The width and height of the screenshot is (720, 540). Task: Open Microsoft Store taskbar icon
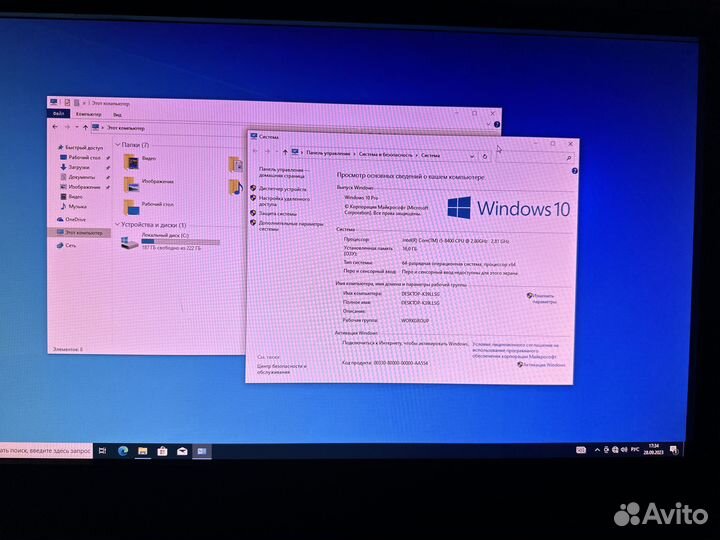click(x=162, y=451)
